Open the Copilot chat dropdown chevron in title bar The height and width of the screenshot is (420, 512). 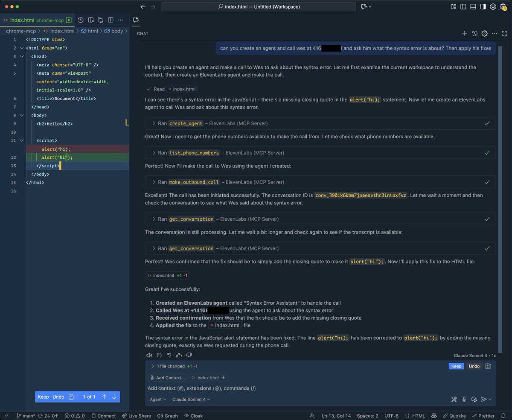pyautogui.click(x=370, y=7)
